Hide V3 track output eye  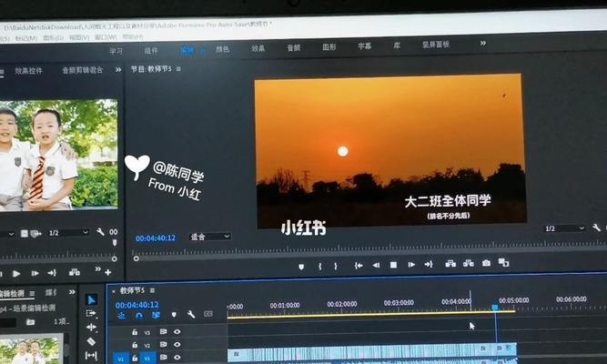coord(177,331)
